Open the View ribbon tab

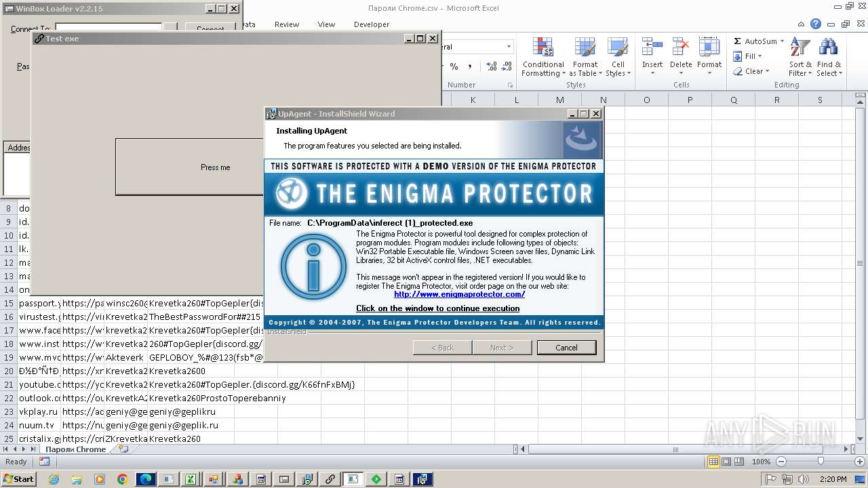pos(326,24)
